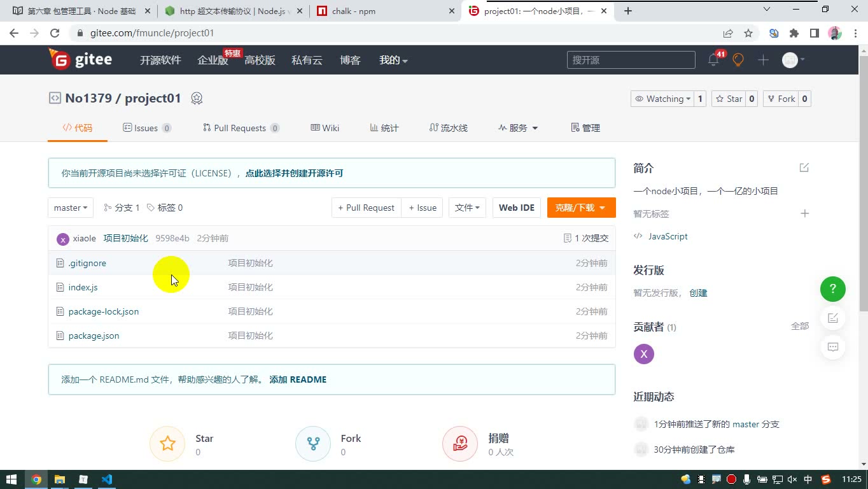The width and height of the screenshot is (868, 489).
Task: Open the 克隆/下载 dropdown button
Action: click(581, 208)
